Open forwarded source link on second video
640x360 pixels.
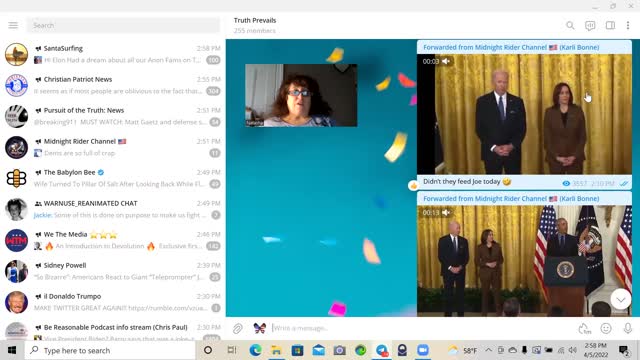(x=511, y=199)
